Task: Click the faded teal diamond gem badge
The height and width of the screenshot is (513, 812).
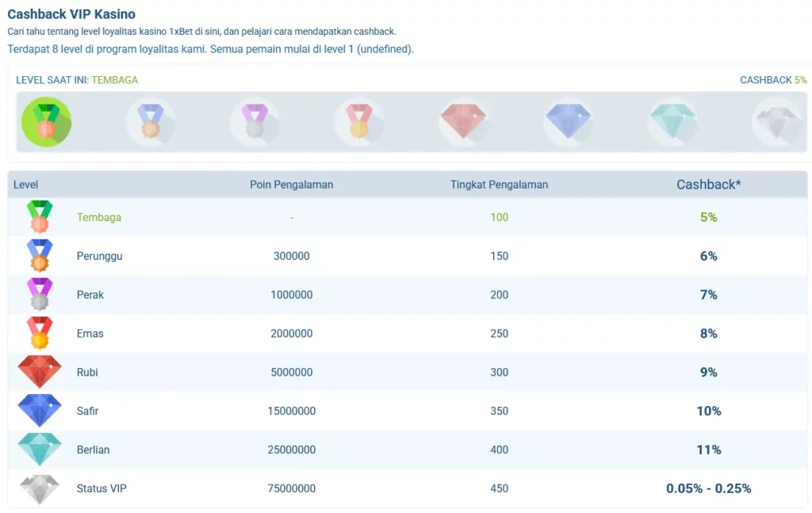Action: click(x=672, y=122)
